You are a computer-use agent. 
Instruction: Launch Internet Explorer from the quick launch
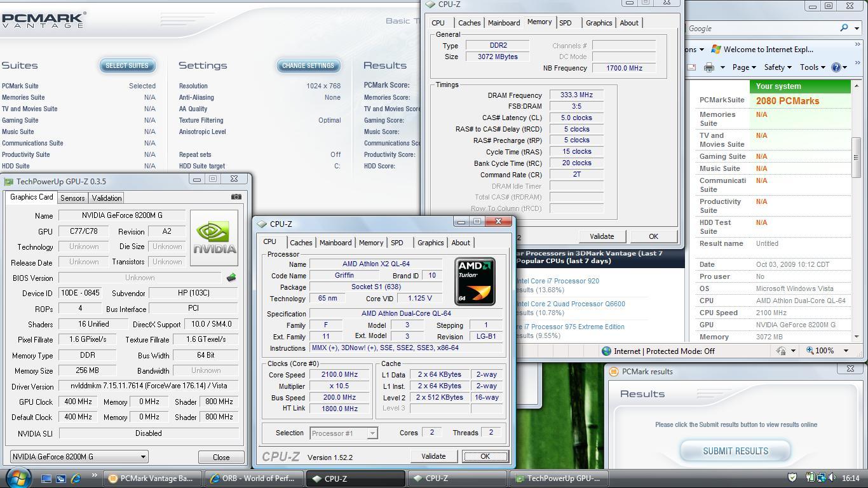point(76,478)
